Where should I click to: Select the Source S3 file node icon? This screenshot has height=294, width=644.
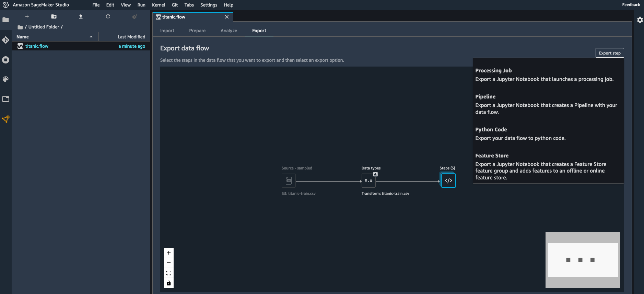[x=289, y=180]
